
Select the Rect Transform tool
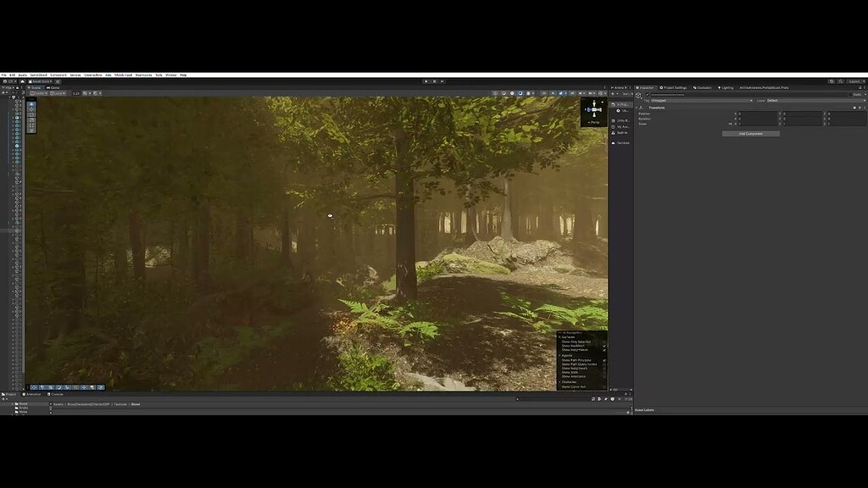pos(32,125)
